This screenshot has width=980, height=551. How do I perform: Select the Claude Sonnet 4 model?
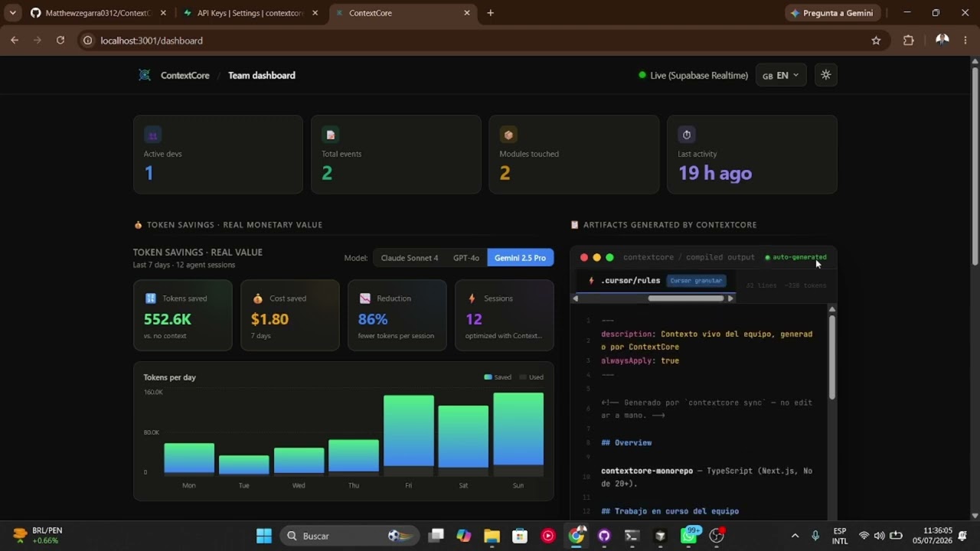[410, 258]
